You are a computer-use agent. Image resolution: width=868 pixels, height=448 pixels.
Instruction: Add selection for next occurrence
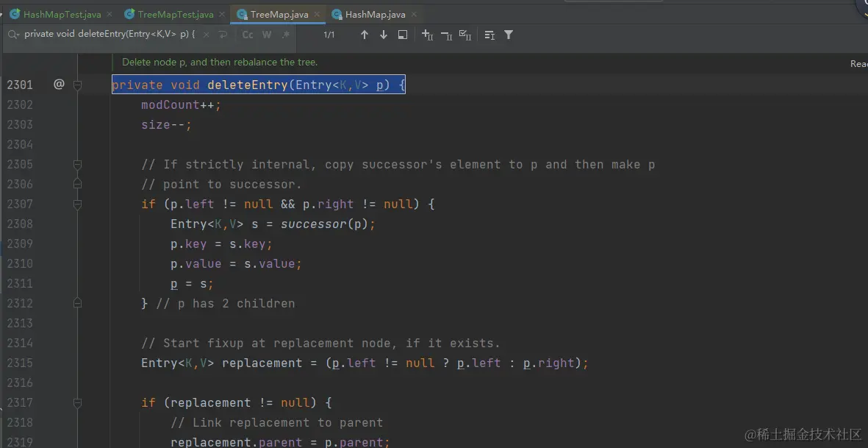click(x=427, y=35)
